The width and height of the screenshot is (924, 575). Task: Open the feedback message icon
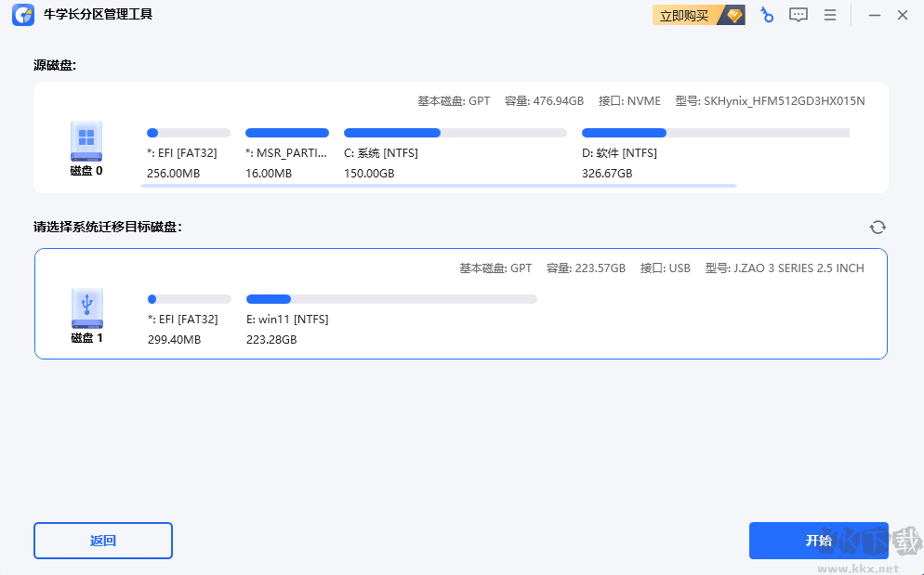click(798, 15)
